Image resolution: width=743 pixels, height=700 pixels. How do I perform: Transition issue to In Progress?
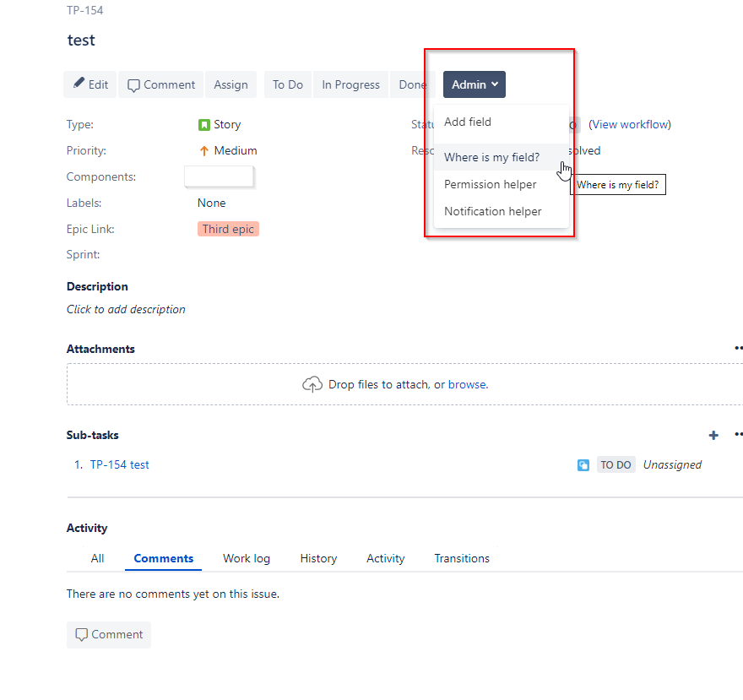coord(350,84)
